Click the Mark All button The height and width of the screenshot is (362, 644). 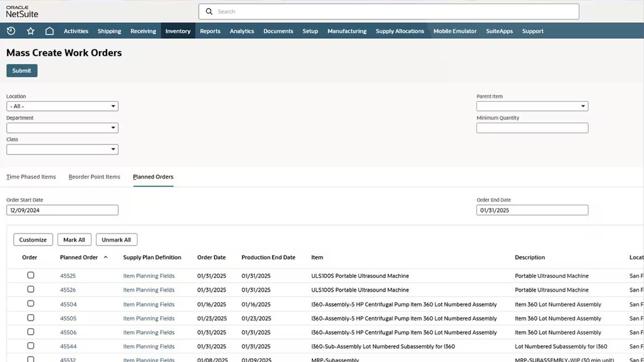click(75, 240)
